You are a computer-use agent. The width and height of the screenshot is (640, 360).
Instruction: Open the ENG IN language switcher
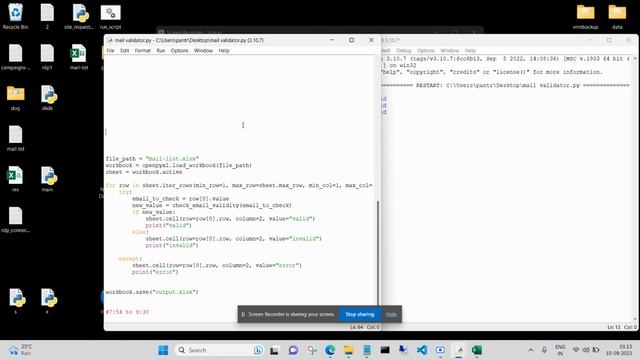[x=560, y=350]
